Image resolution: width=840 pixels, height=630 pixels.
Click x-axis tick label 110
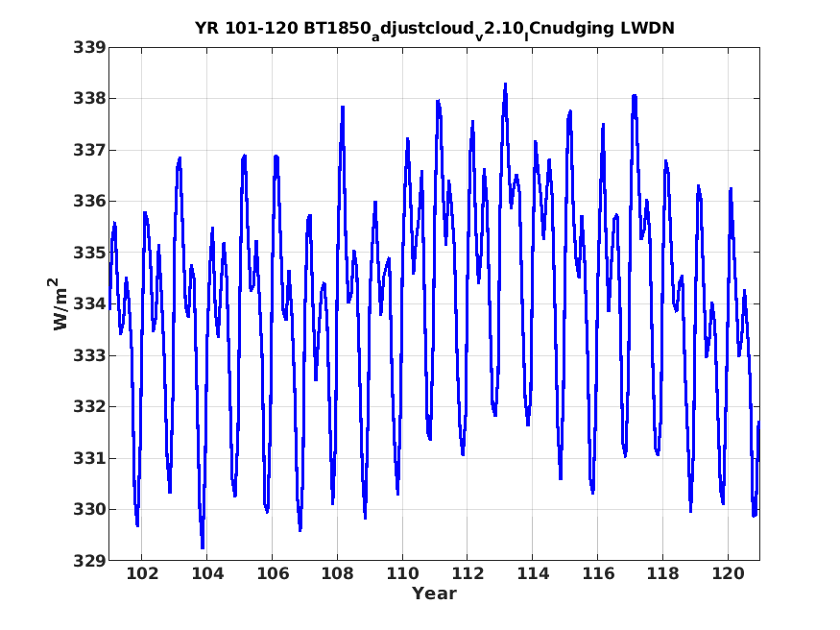coord(402,573)
